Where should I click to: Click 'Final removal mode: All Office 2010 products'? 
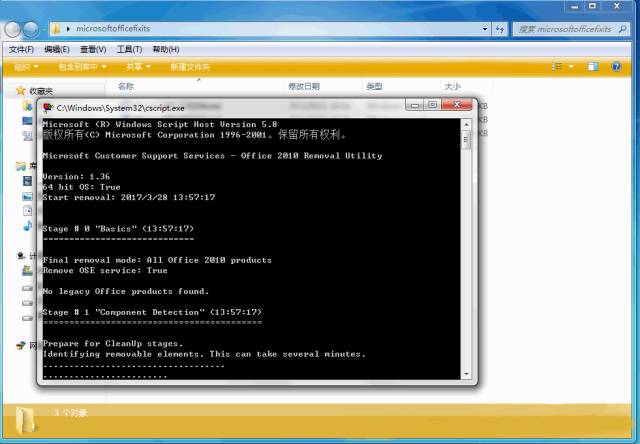157,260
